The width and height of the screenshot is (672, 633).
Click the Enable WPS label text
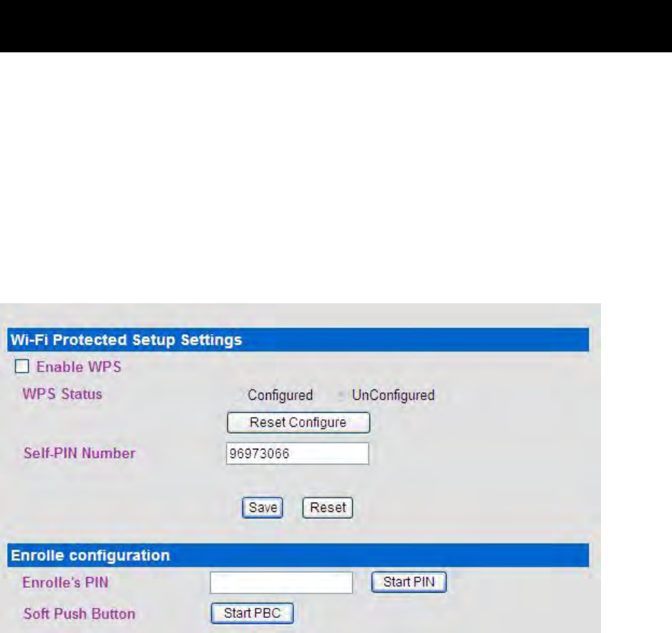click(79, 367)
